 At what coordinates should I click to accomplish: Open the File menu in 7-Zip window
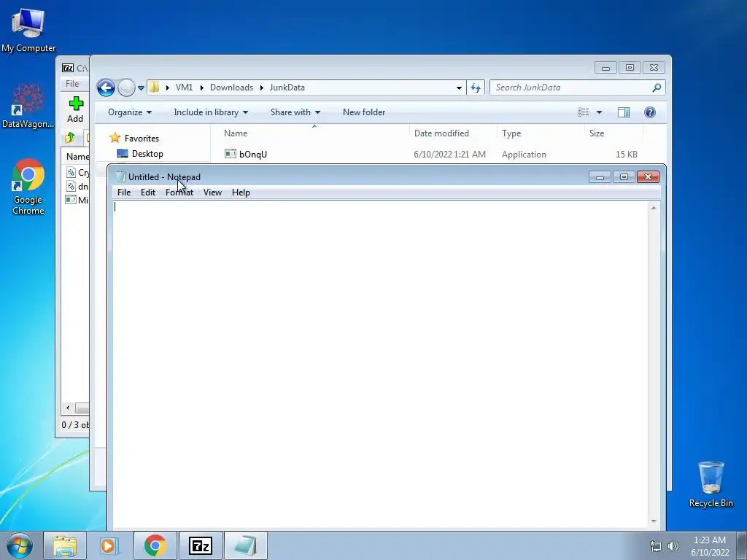click(x=72, y=84)
